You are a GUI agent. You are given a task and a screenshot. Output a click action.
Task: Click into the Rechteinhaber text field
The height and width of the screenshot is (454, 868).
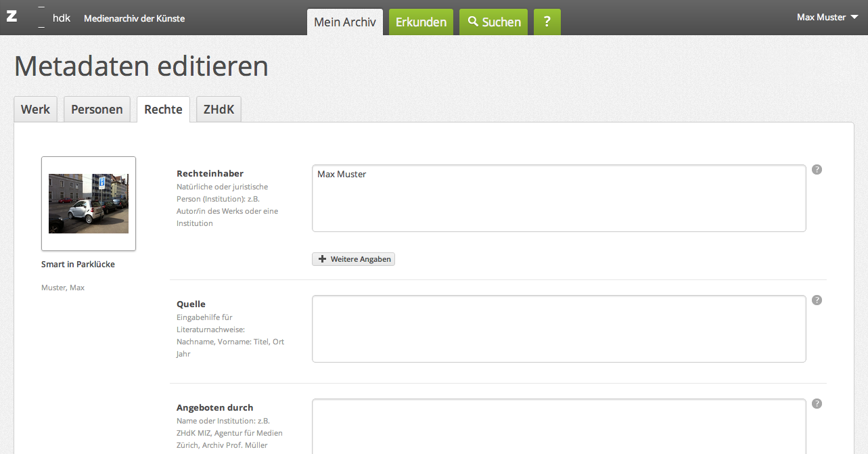[x=558, y=198]
